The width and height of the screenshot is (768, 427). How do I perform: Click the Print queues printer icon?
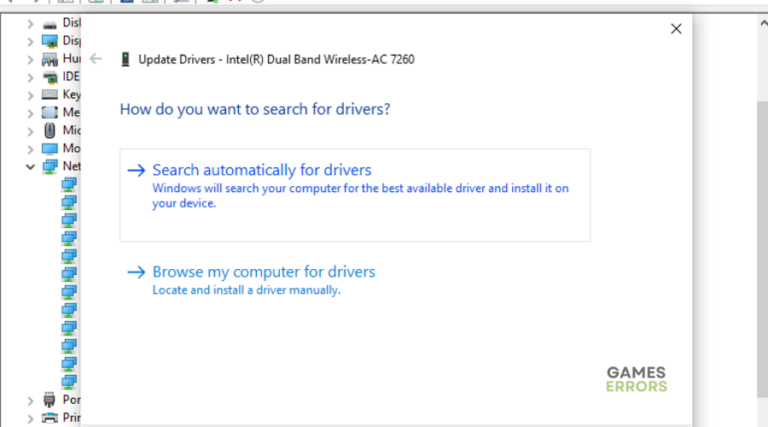pos(50,417)
